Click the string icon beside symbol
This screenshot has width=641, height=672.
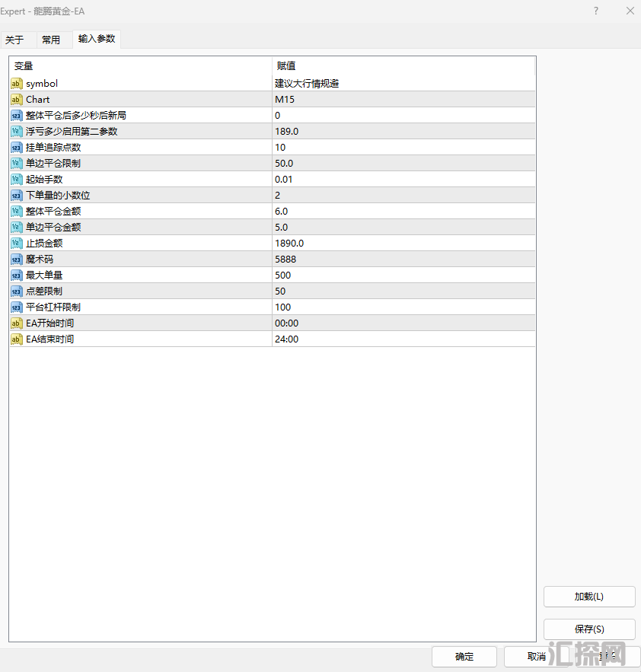[17, 84]
